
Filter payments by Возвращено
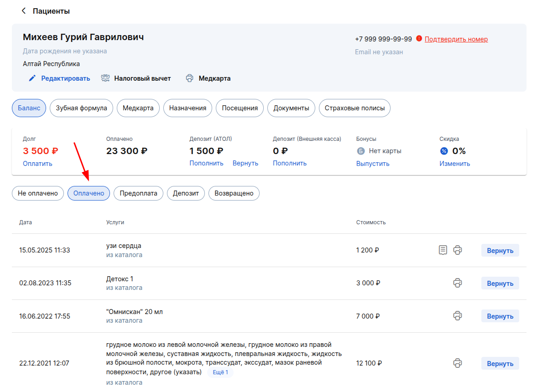point(234,193)
